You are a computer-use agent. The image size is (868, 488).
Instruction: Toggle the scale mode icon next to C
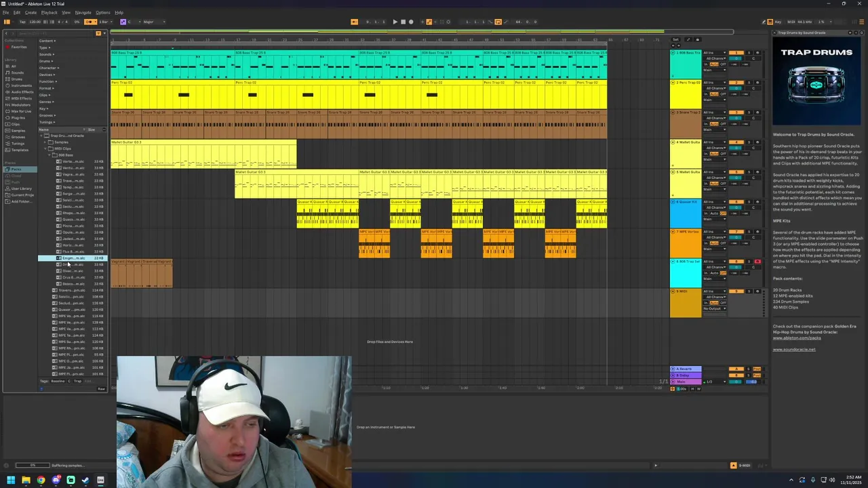123,22
